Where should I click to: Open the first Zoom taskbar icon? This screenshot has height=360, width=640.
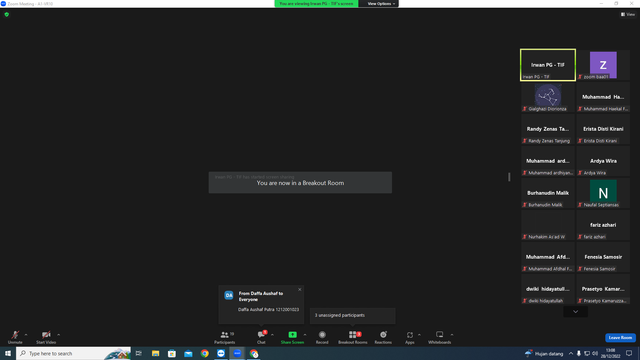(x=221, y=353)
